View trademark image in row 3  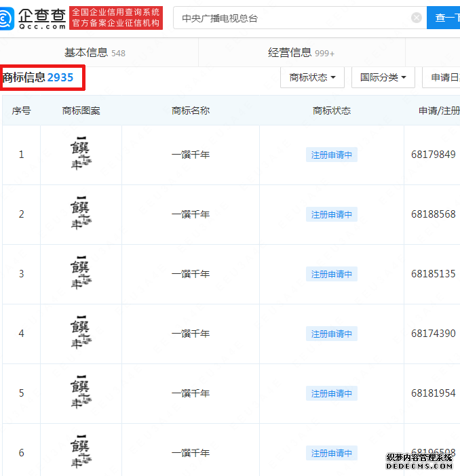pos(81,273)
